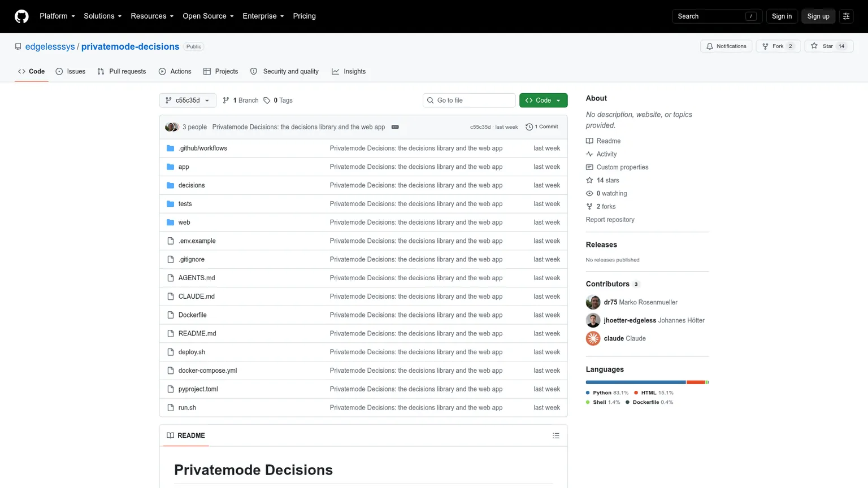Expand the Platform menu

[57, 16]
